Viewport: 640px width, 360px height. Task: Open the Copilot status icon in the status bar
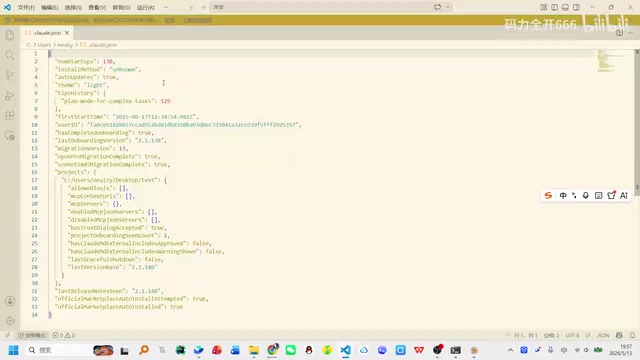pyautogui.click(x=619, y=335)
